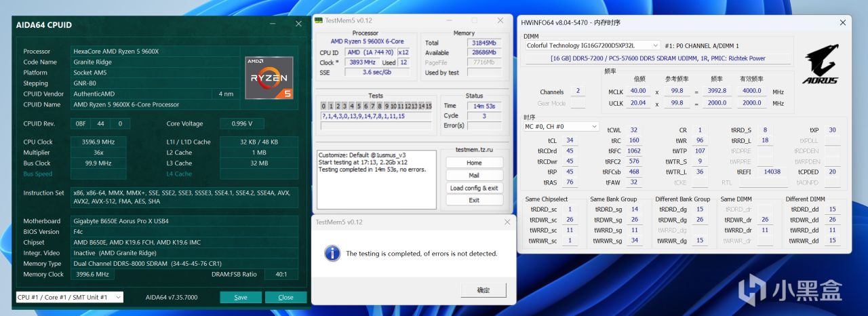The height and width of the screenshot is (316, 868).
Task: Click the BIOS Version value F4c
Action: pyautogui.click(x=184, y=231)
